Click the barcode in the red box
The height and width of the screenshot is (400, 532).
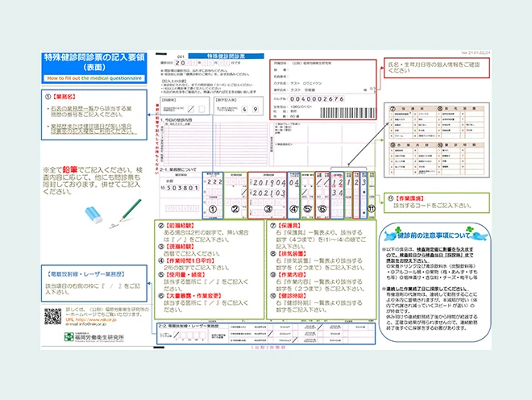[x=347, y=113]
